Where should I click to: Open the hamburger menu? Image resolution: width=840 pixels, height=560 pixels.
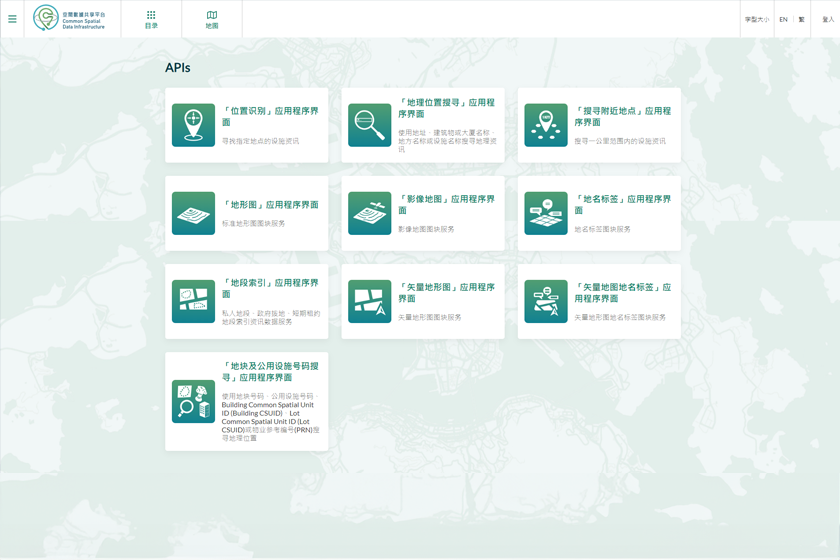point(12,19)
